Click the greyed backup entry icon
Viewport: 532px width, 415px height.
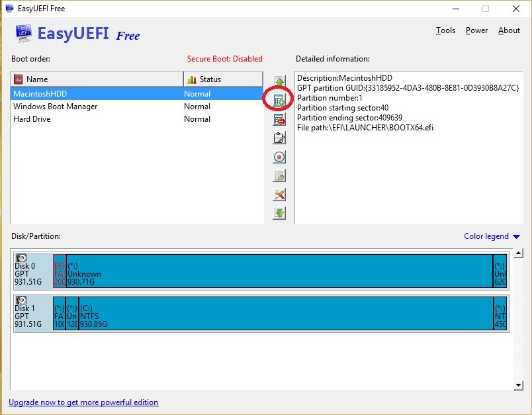279,176
